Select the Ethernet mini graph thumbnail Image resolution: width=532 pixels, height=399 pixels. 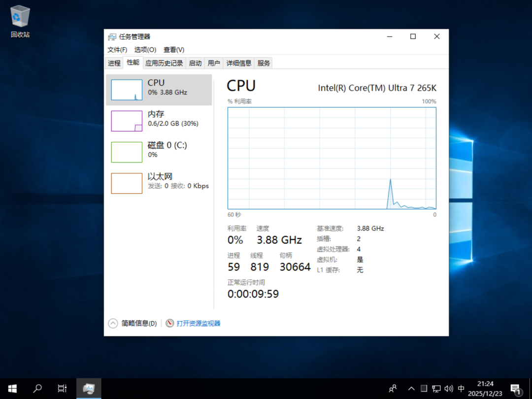click(127, 183)
